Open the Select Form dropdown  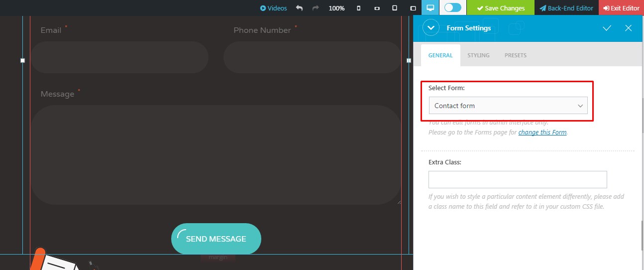508,106
